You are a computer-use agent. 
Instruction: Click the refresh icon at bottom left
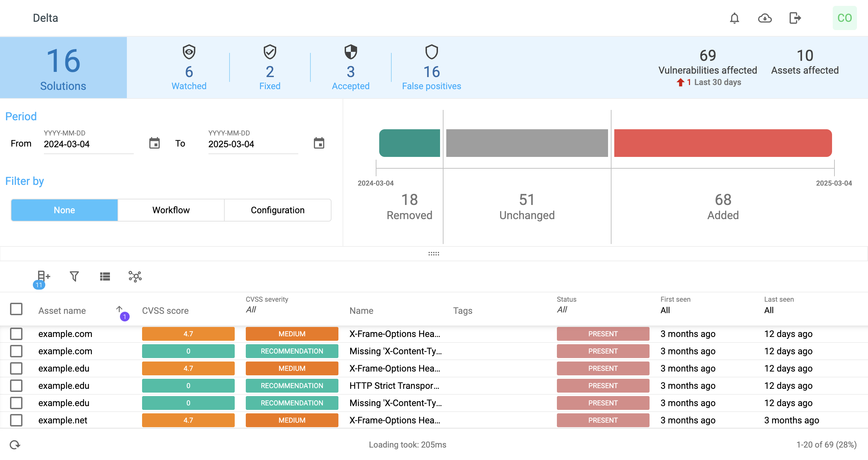15,444
